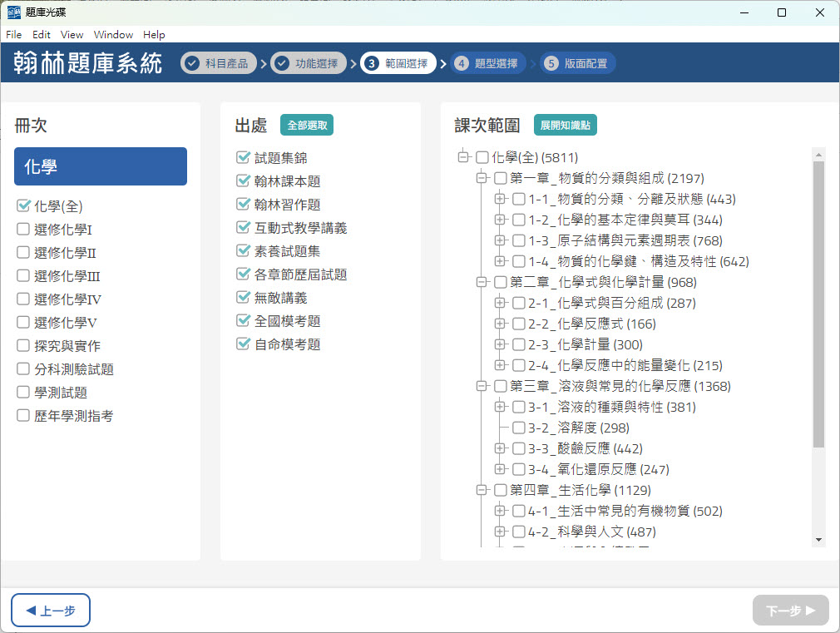Collapse the 第一章_物質的分類與組成 node
840x633 pixels.
[x=482, y=178]
